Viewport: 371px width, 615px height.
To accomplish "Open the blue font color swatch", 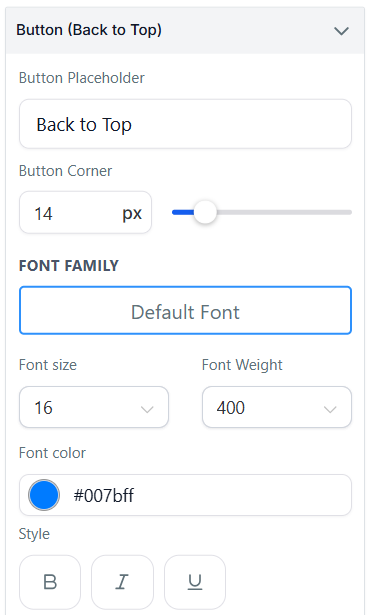I will pyautogui.click(x=44, y=495).
